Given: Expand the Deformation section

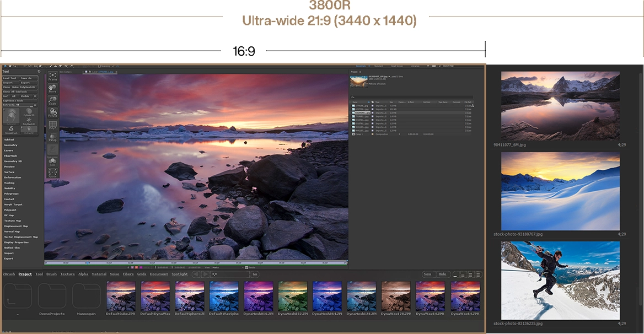Looking at the screenshot, I should coord(13,177).
